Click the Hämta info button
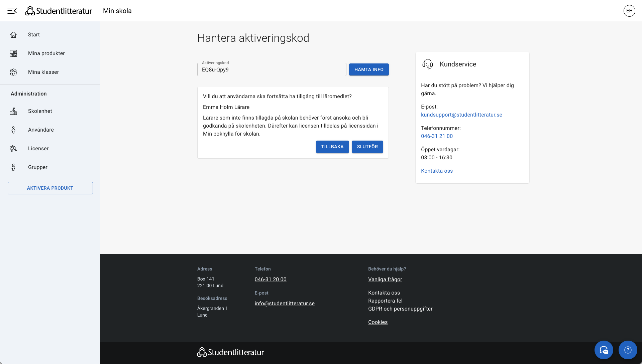 pos(369,69)
